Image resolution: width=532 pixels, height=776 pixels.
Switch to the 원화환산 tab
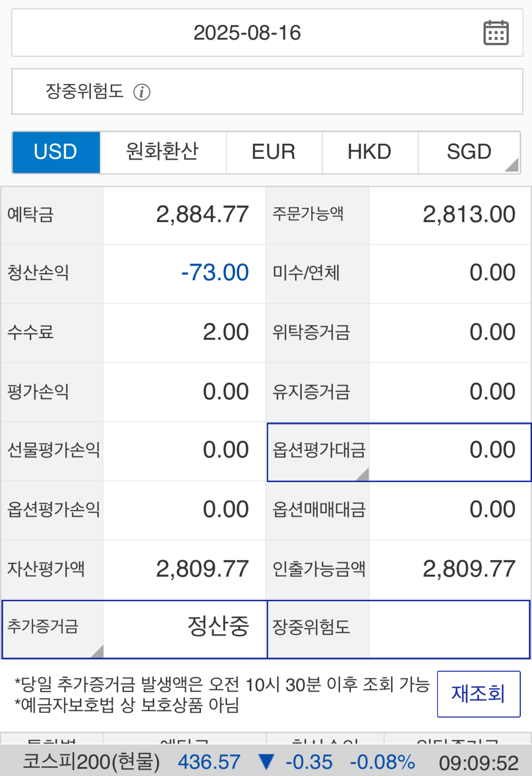pyautogui.click(x=162, y=152)
